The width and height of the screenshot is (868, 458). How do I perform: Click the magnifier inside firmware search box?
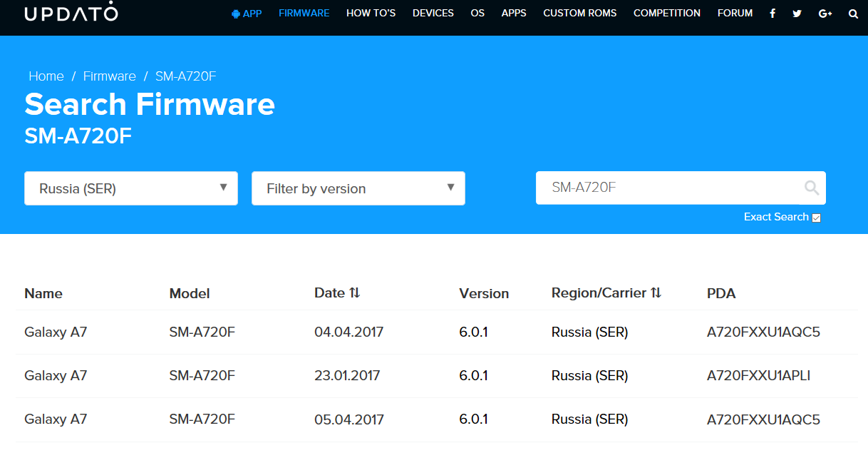pyautogui.click(x=811, y=188)
